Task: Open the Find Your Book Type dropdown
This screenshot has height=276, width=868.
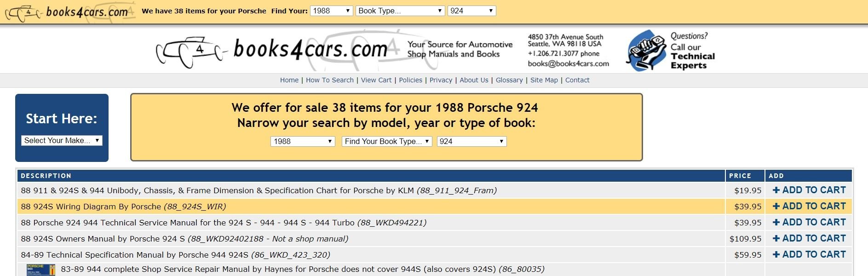Action: tap(387, 141)
